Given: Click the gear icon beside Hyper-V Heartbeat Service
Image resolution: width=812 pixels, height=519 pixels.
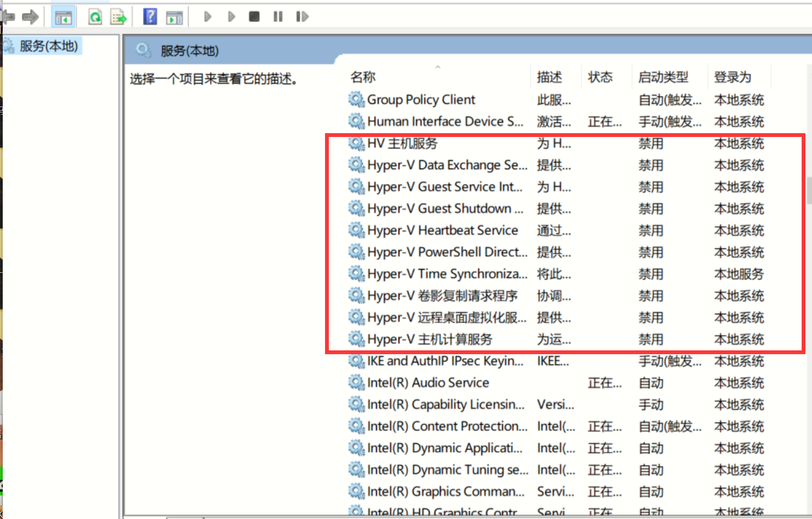Looking at the screenshot, I should coord(357,230).
